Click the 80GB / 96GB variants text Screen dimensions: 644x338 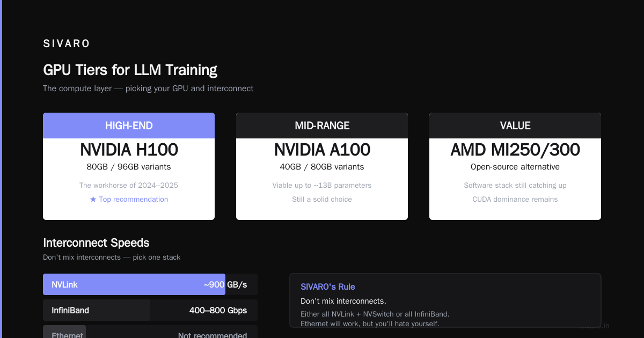[129, 167]
